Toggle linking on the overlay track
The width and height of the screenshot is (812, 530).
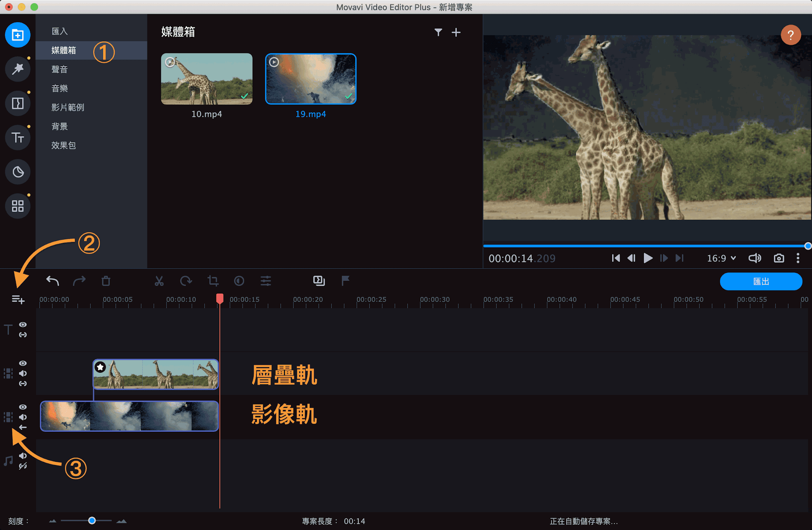[23, 383]
